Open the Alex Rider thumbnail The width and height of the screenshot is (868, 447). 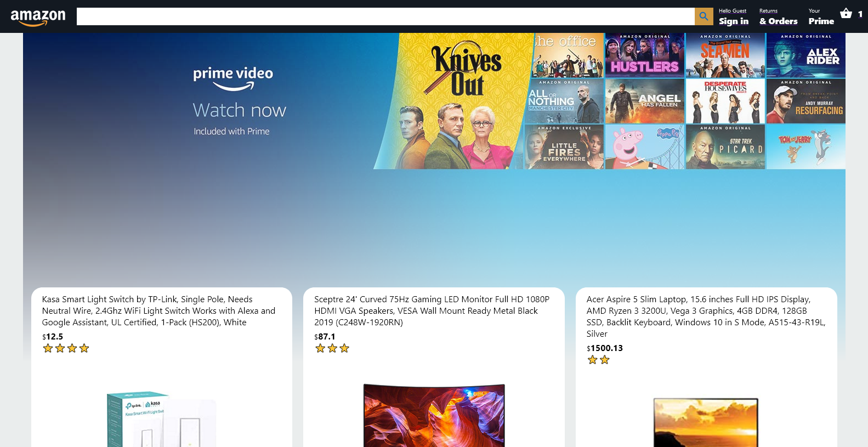point(805,55)
